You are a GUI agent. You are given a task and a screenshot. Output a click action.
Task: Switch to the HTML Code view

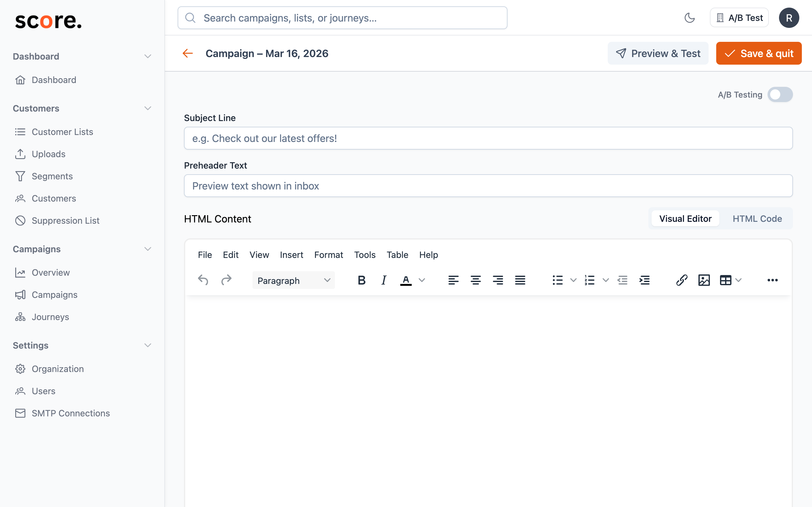[x=757, y=218]
